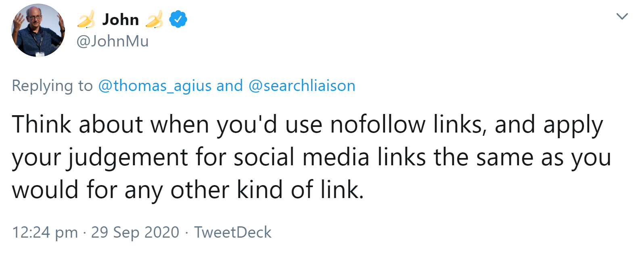The image size is (644, 253).
Task: Select the avatar photo of John
Action: pyautogui.click(x=38, y=30)
